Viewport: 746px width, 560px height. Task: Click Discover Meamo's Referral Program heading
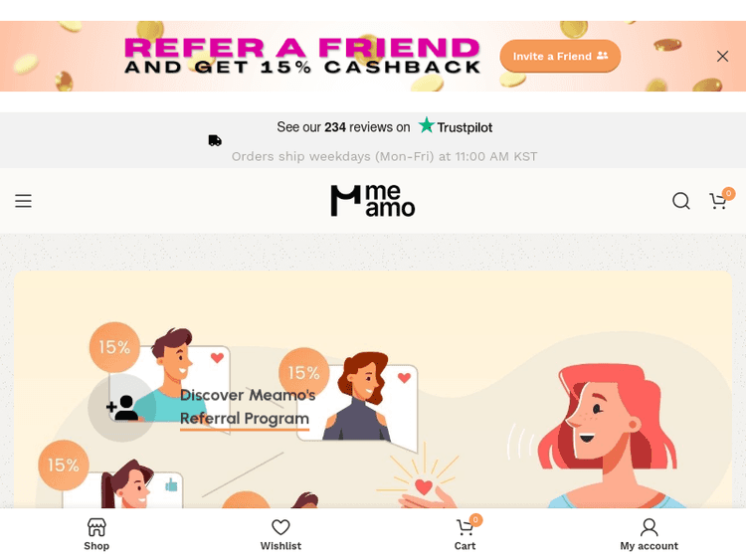[x=248, y=407]
